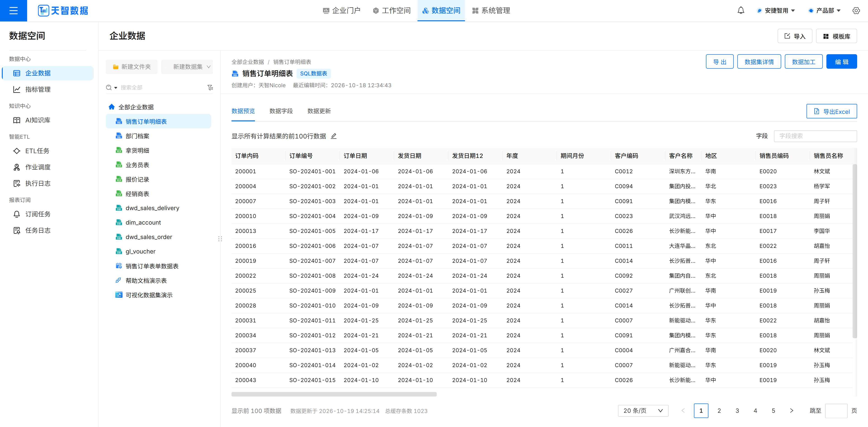The width and height of the screenshot is (868, 427).
Task: Switch to 数据字段 tab
Action: click(281, 111)
